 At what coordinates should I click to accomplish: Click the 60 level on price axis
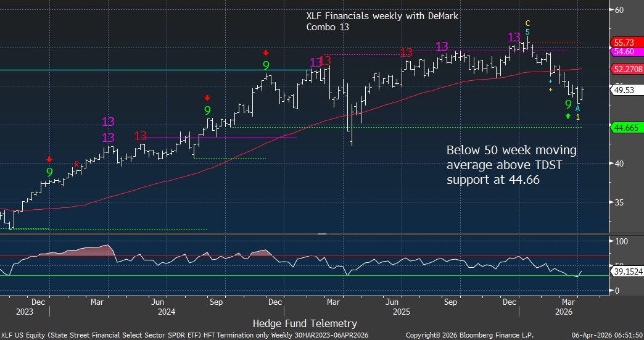[619, 9]
